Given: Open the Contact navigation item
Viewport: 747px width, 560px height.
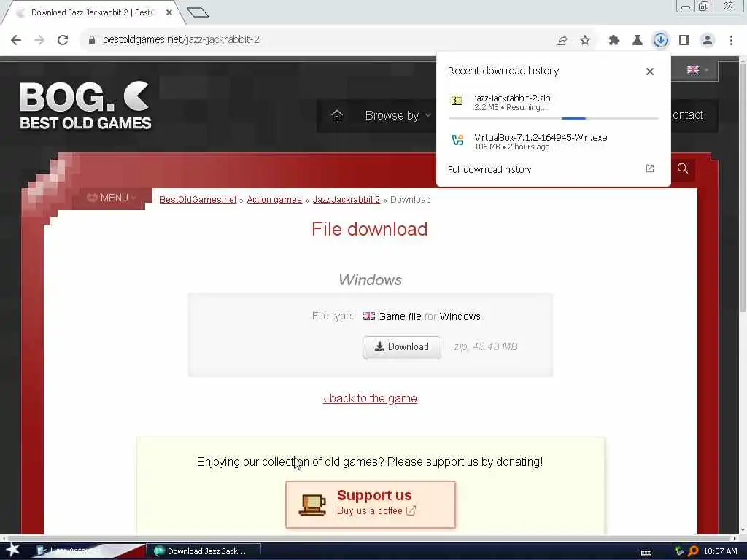Looking at the screenshot, I should (x=686, y=115).
